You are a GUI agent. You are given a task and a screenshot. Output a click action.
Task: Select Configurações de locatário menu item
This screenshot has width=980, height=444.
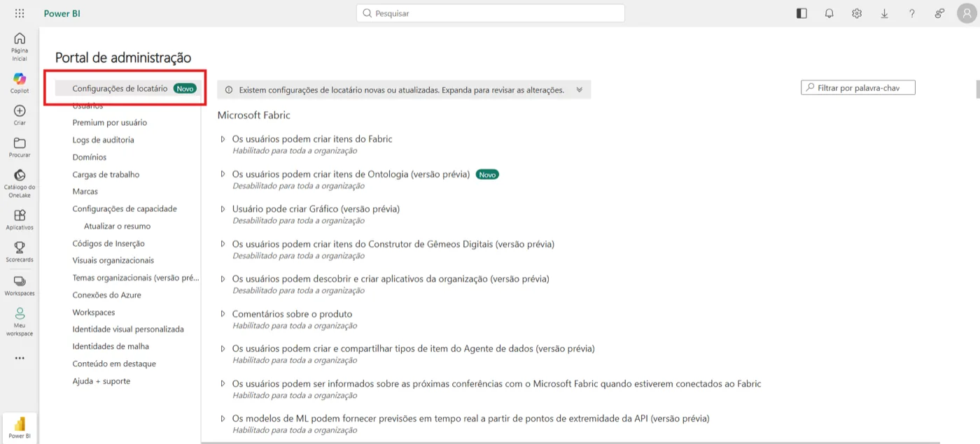pos(128,89)
